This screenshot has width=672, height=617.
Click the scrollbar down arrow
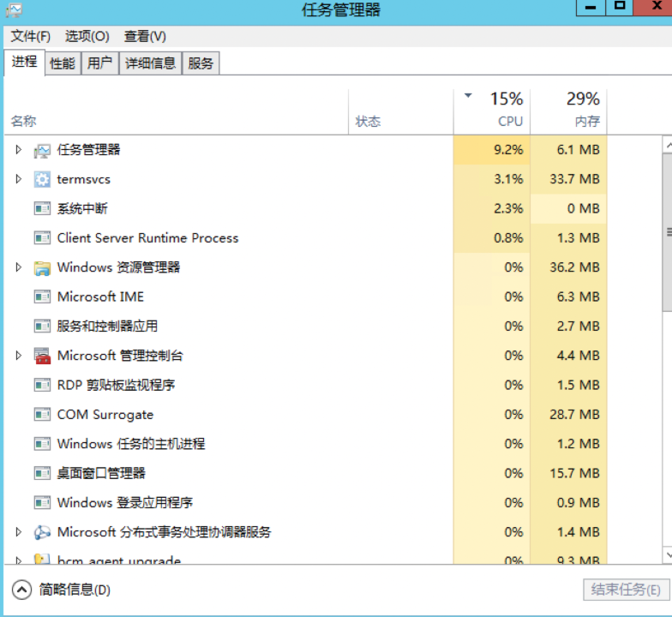point(668,555)
